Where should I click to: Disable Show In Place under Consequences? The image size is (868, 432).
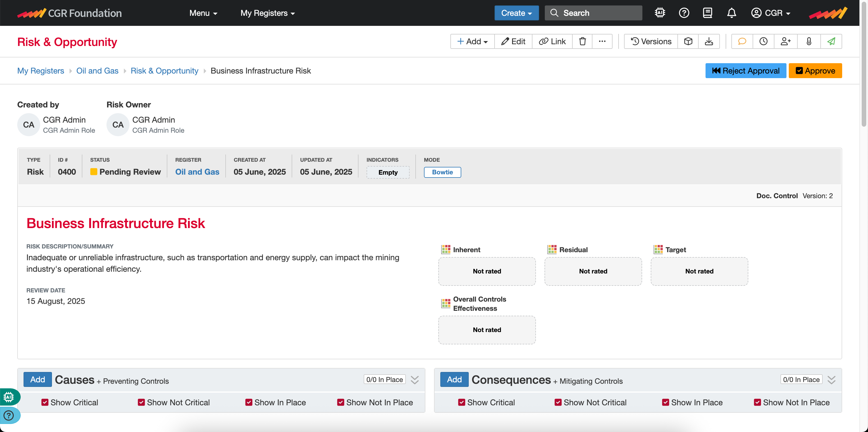click(665, 402)
